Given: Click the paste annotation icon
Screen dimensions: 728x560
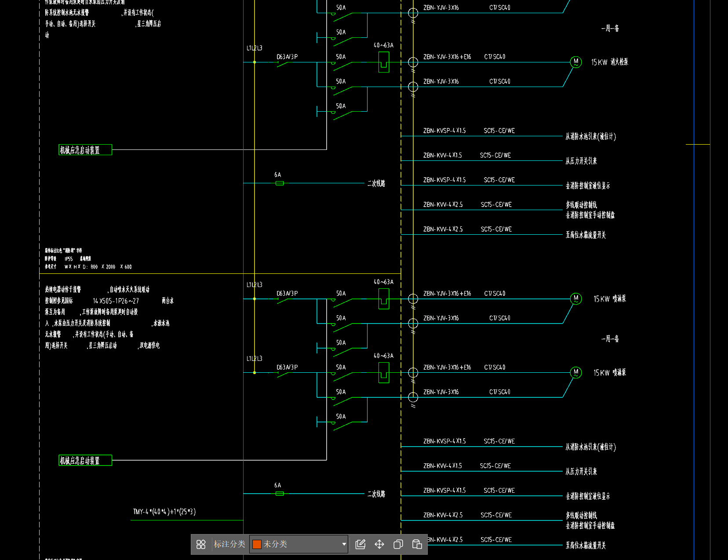Looking at the screenshot, I should (417, 544).
